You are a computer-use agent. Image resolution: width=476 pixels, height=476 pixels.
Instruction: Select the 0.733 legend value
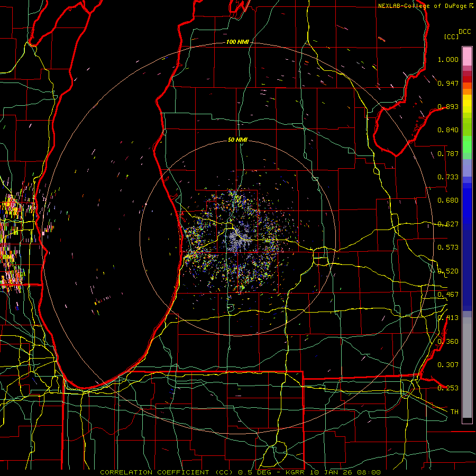tap(448, 177)
